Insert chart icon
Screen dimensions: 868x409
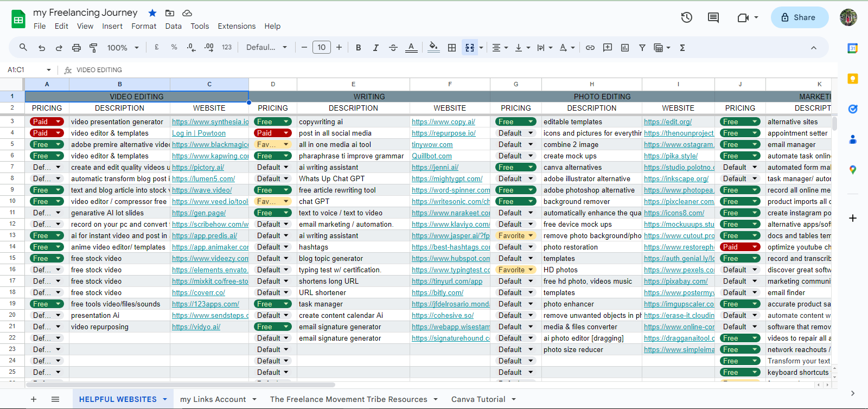pyautogui.click(x=625, y=48)
